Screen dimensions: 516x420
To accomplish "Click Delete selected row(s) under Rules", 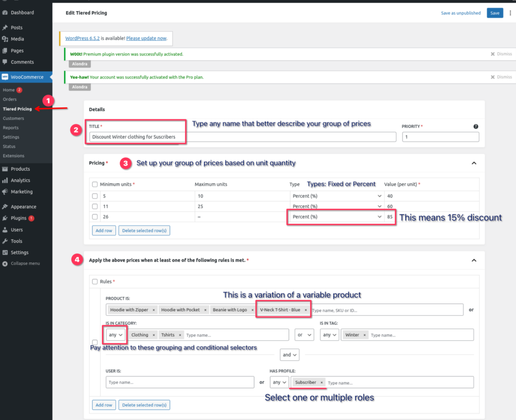I will [x=144, y=405].
